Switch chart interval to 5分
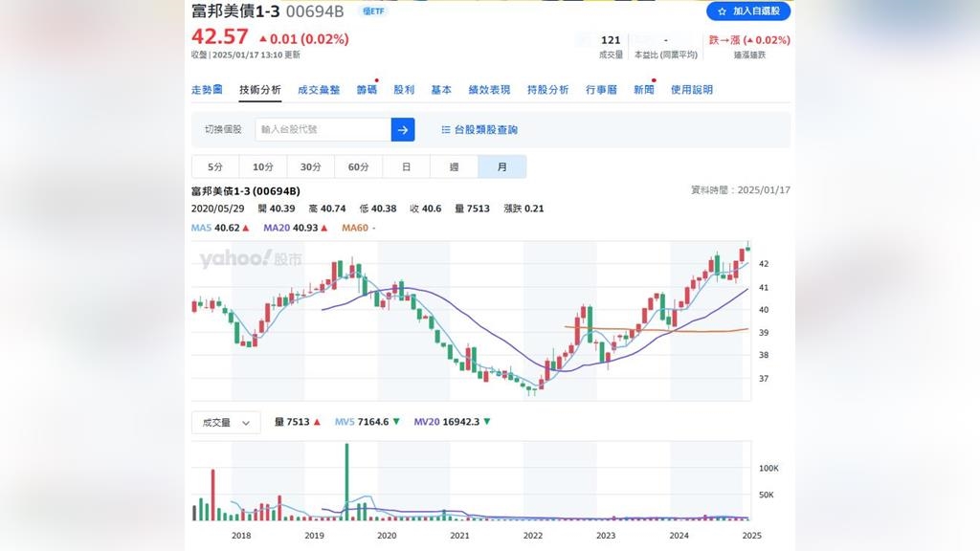Screen dimensions: 980x551 point(215,166)
